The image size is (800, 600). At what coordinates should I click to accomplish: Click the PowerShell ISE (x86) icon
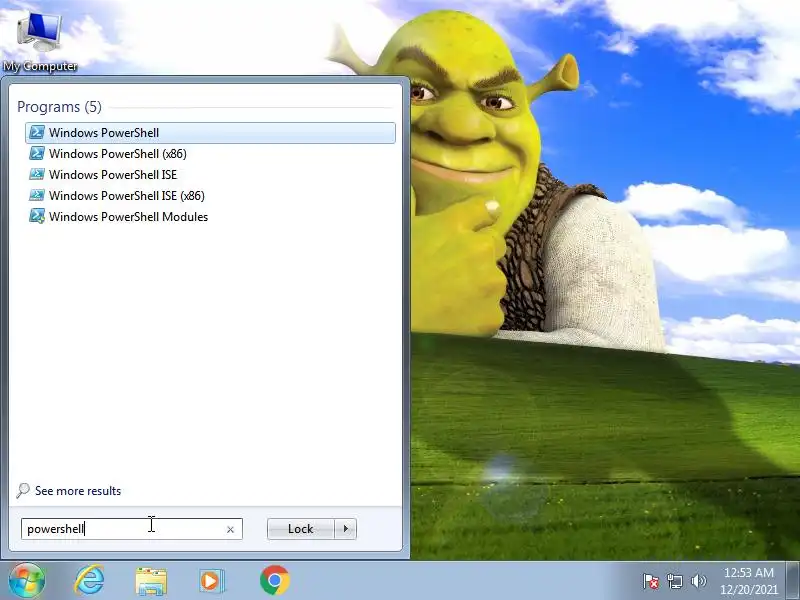pyautogui.click(x=37, y=195)
